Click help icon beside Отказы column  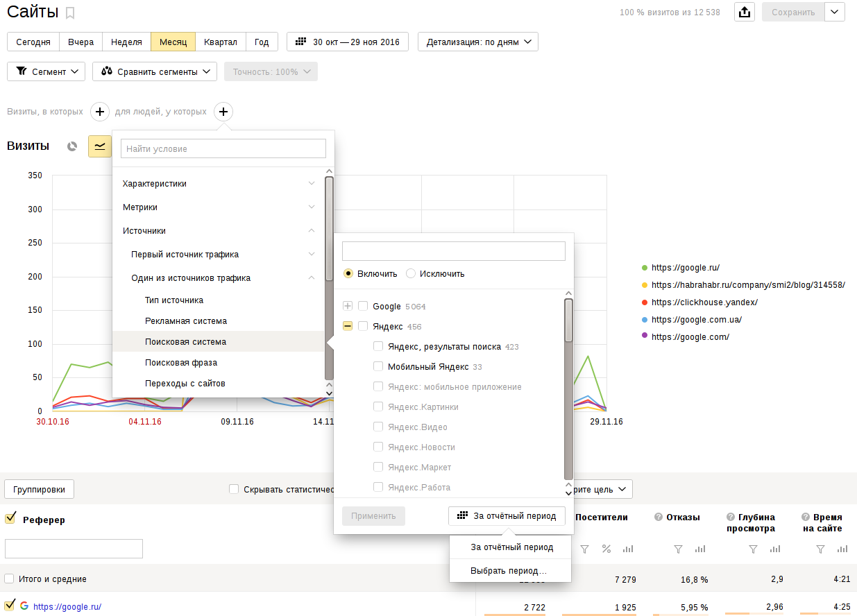click(658, 517)
